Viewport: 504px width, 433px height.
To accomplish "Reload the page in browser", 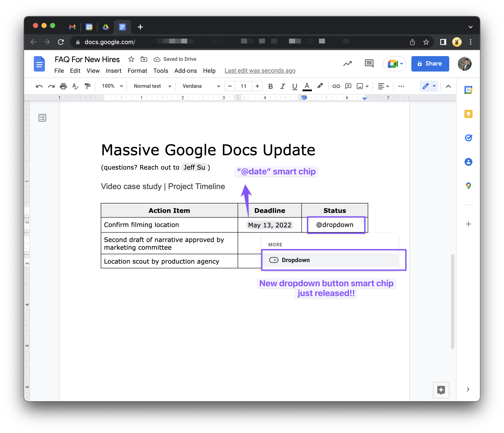I will pyautogui.click(x=61, y=42).
